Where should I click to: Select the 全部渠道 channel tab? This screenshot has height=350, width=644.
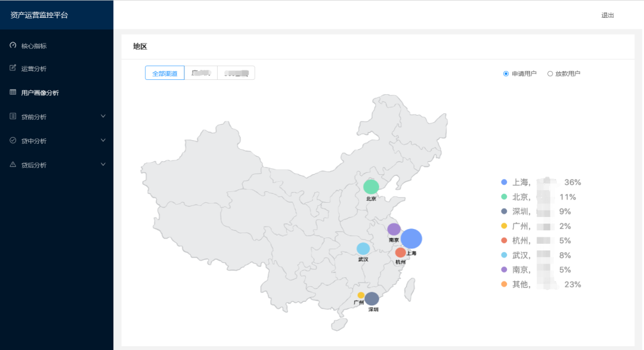[x=165, y=73]
